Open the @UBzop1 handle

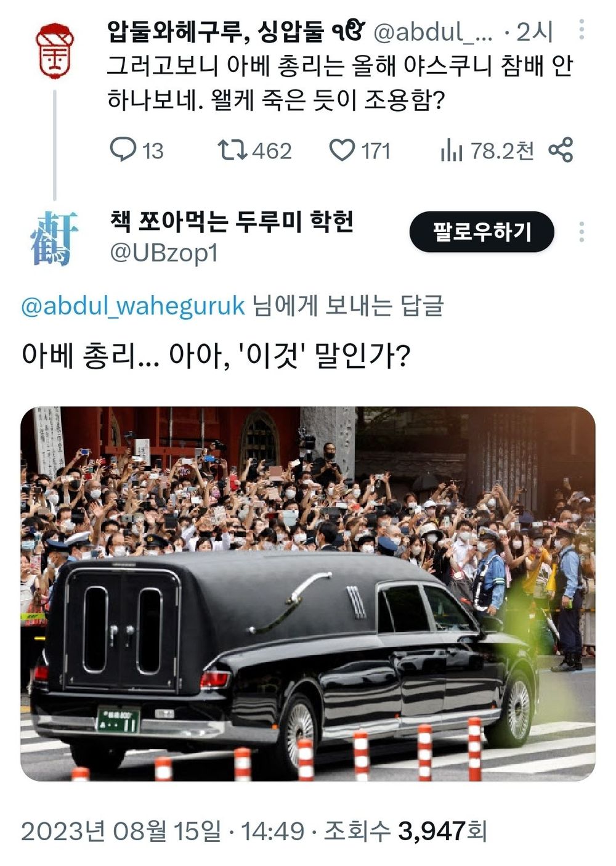coord(164,253)
